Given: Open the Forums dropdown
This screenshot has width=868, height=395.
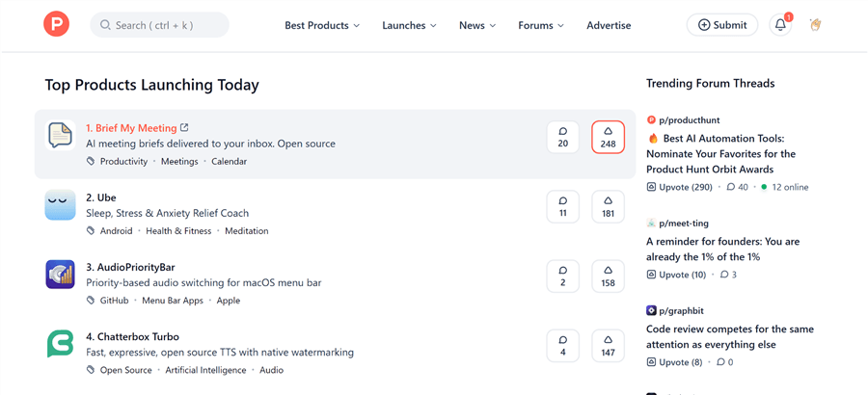Looking at the screenshot, I should (541, 25).
